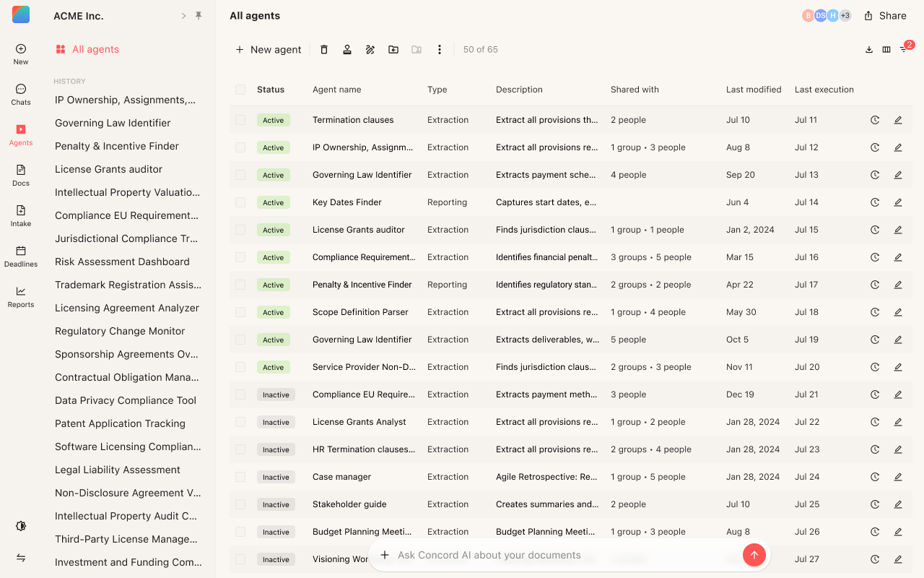Open the move-to-folder toolbar icon

(393, 50)
